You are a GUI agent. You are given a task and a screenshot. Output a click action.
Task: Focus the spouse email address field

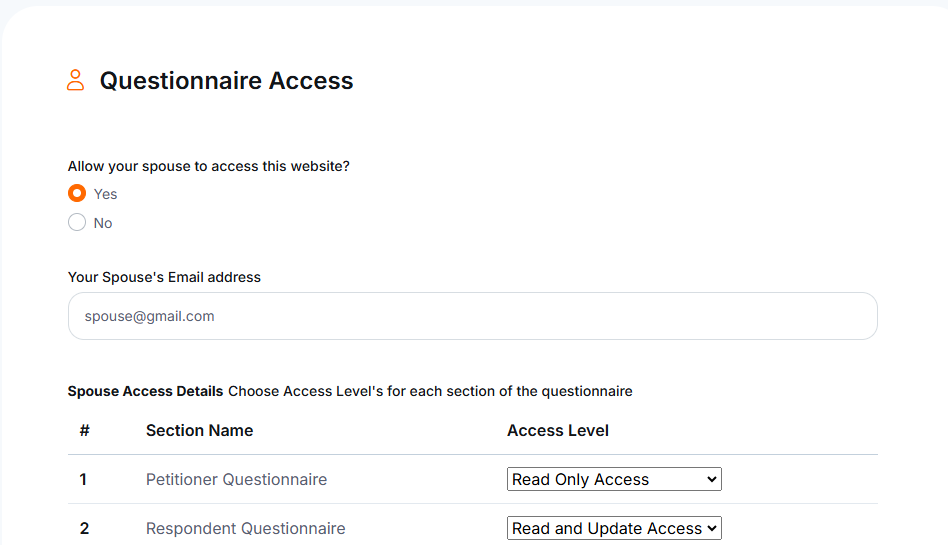pyautogui.click(x=473, y=316)
